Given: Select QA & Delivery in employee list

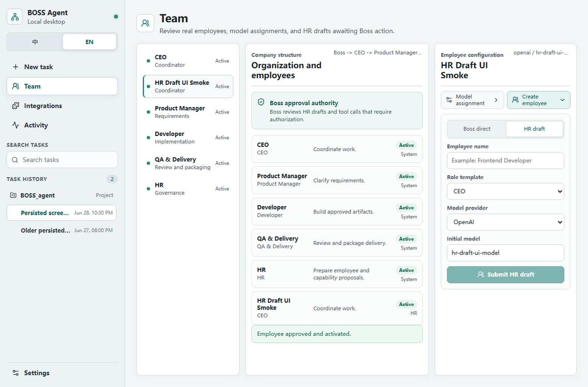Looking at the screenshot, I should point(188,163).
